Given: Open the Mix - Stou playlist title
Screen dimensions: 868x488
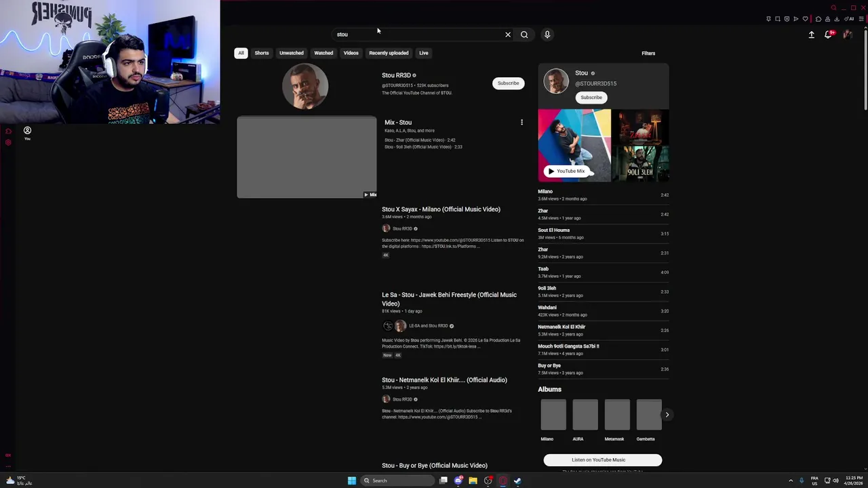Looking at the screenshot, I should [x=398, y=123].
